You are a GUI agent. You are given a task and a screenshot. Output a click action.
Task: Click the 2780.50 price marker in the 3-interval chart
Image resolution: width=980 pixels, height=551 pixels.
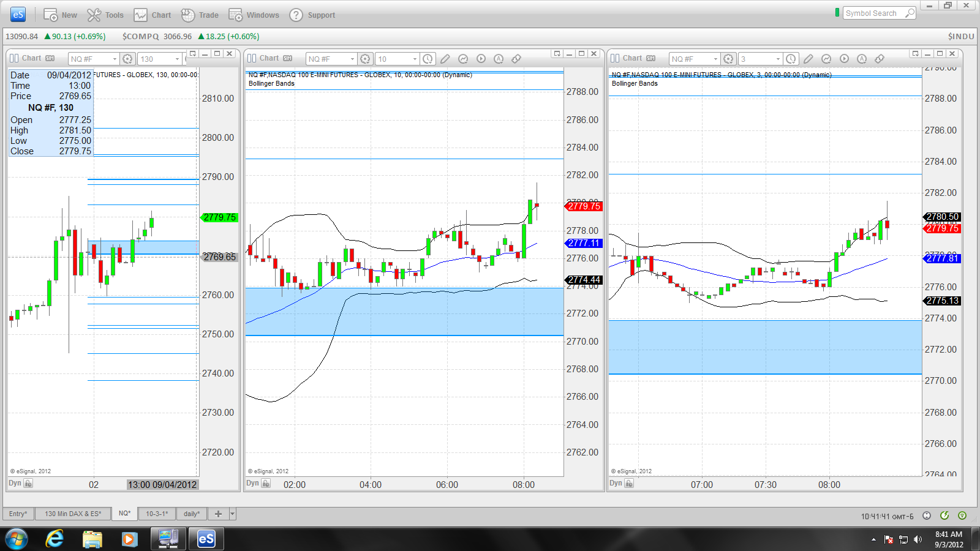[942, 217]
